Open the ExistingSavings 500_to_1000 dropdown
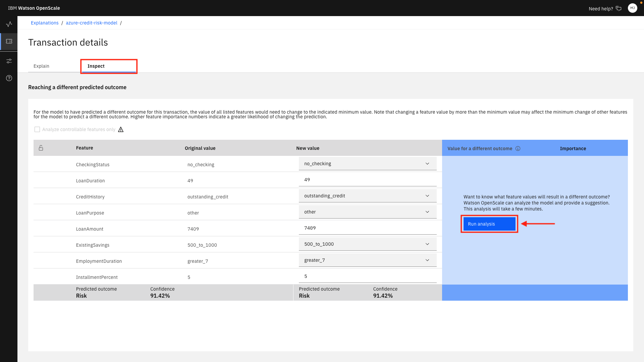Screen dimensions: 644x362 [367, 244]
